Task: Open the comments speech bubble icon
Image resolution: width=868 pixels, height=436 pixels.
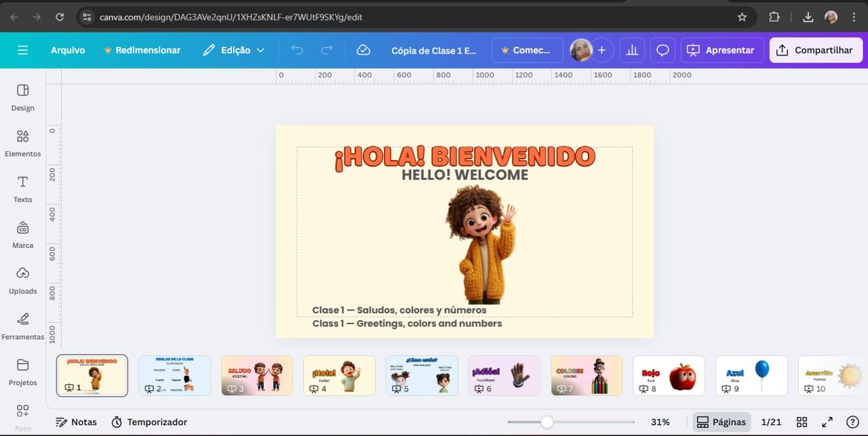Action: pyautogui.click(x=663, y=50)
